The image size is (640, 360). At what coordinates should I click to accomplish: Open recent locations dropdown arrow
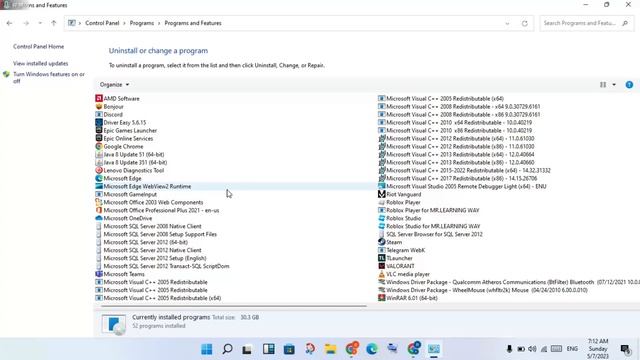(40, 23)
